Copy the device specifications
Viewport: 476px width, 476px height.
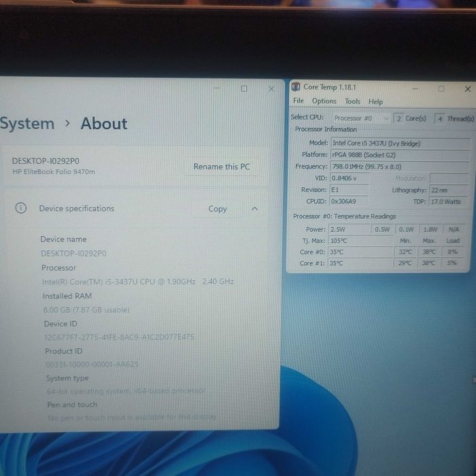pos(218,209)
